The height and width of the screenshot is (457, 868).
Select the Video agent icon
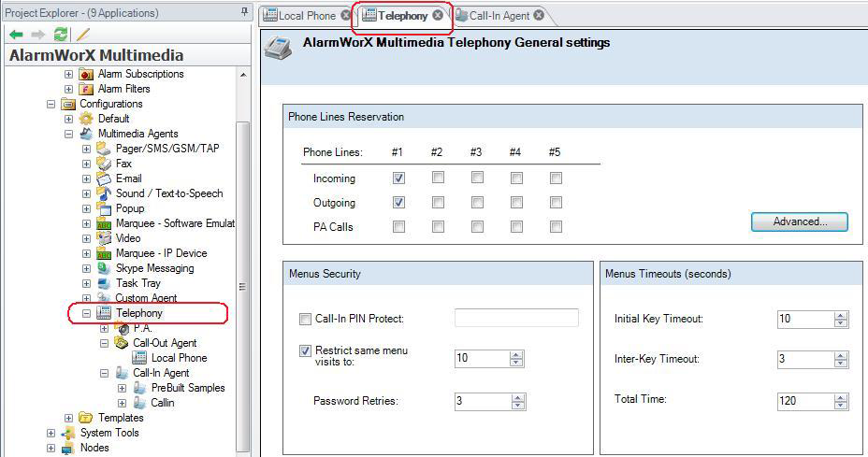click(104, 238)
